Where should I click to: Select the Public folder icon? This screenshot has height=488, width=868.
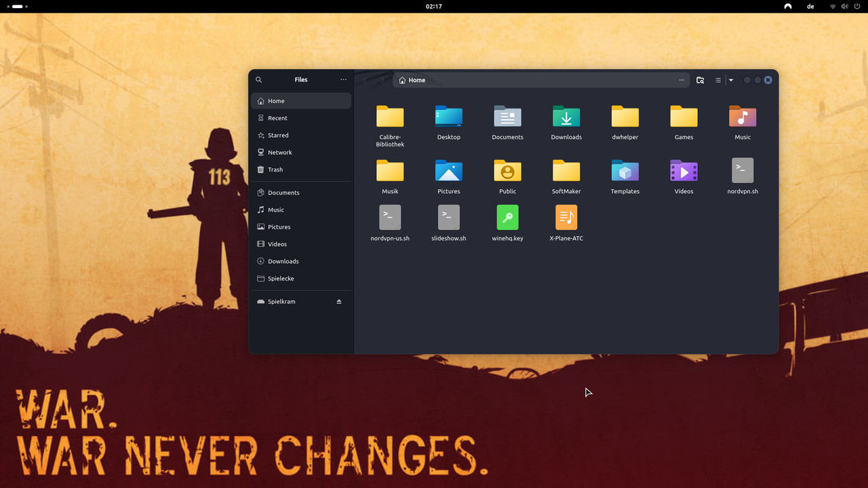click(508, 171)
